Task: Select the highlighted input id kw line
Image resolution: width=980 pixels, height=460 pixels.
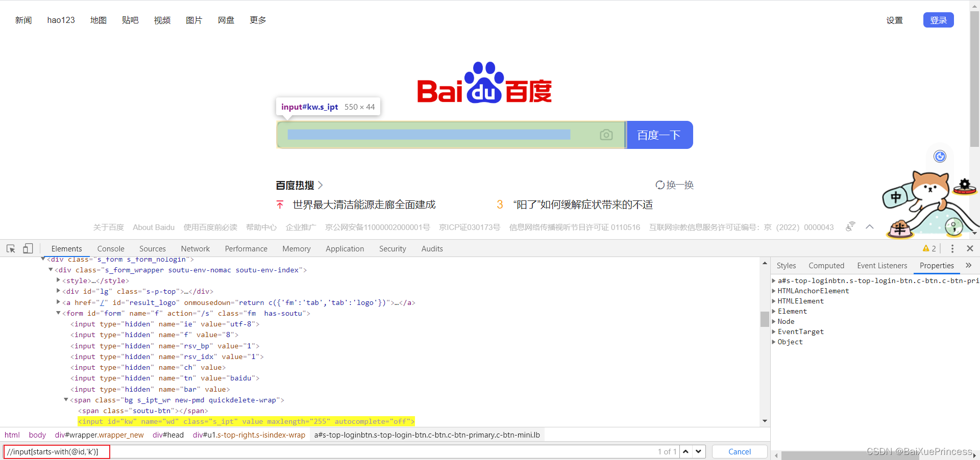Action: point(246,421)
